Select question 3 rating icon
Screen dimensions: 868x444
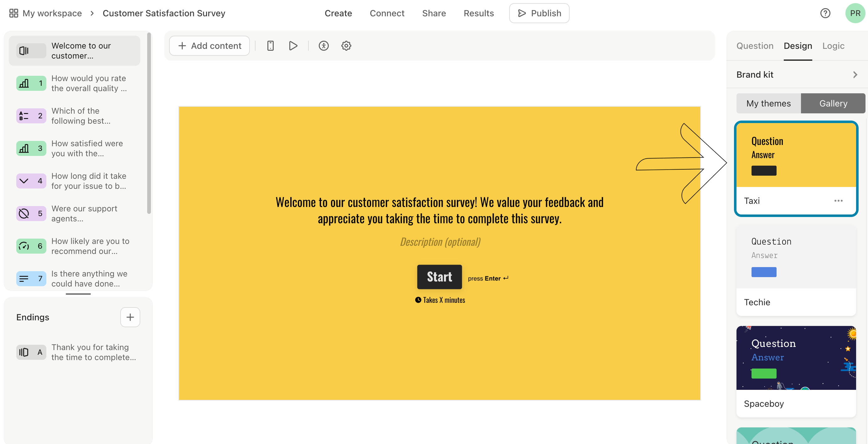31,148
